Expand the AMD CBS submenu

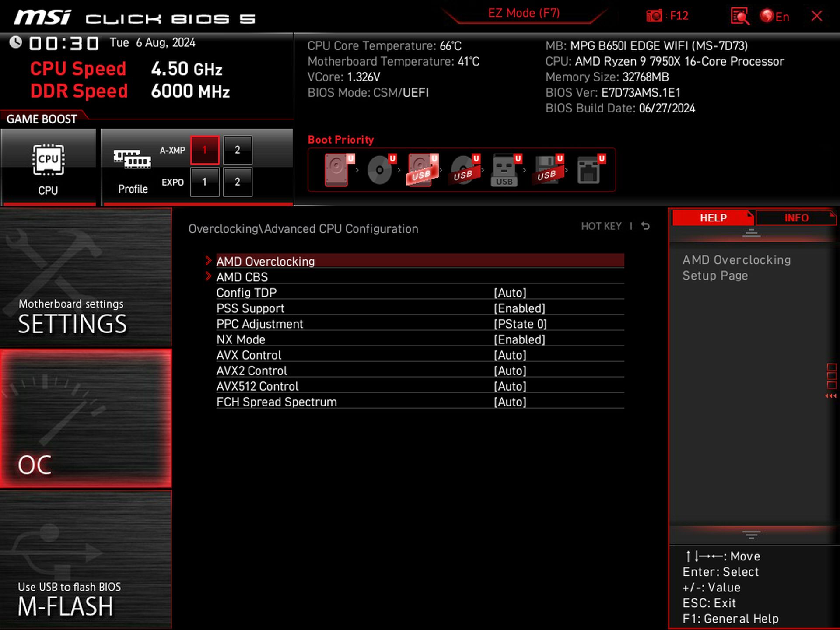(242, 277)
